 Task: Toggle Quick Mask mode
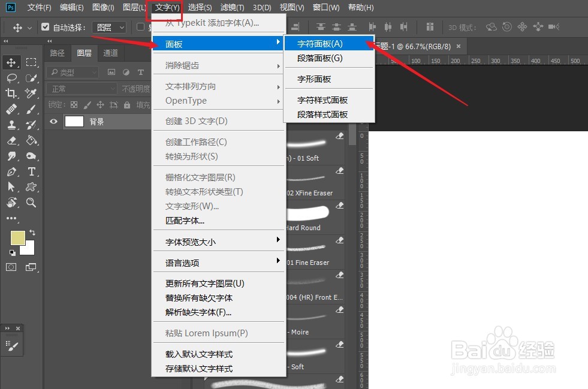[11, 267]
